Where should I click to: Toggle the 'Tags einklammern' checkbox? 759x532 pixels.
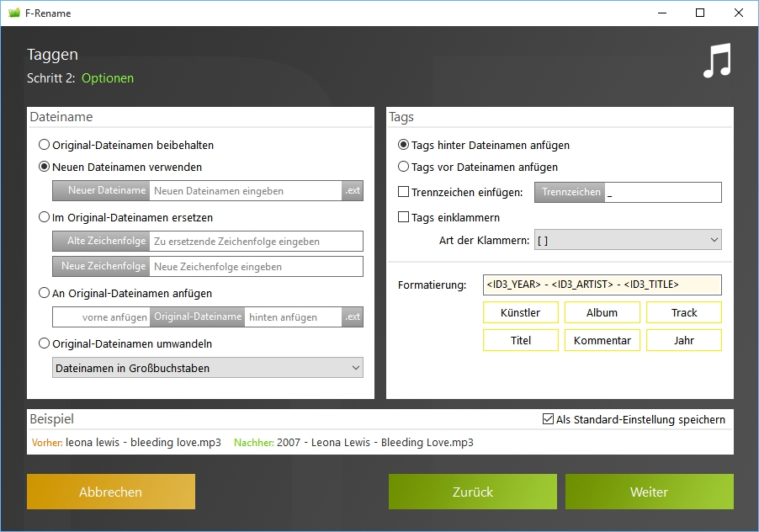click(x=404, y=217)
